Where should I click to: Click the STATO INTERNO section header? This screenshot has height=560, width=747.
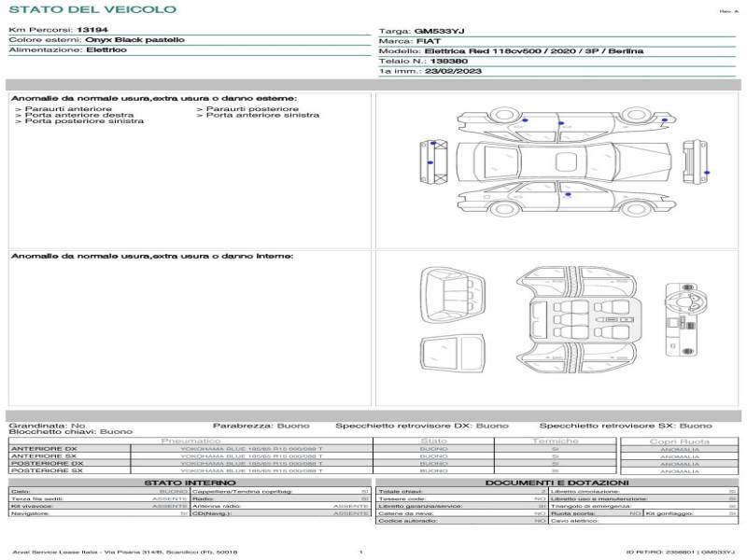[x=190, y=483]
